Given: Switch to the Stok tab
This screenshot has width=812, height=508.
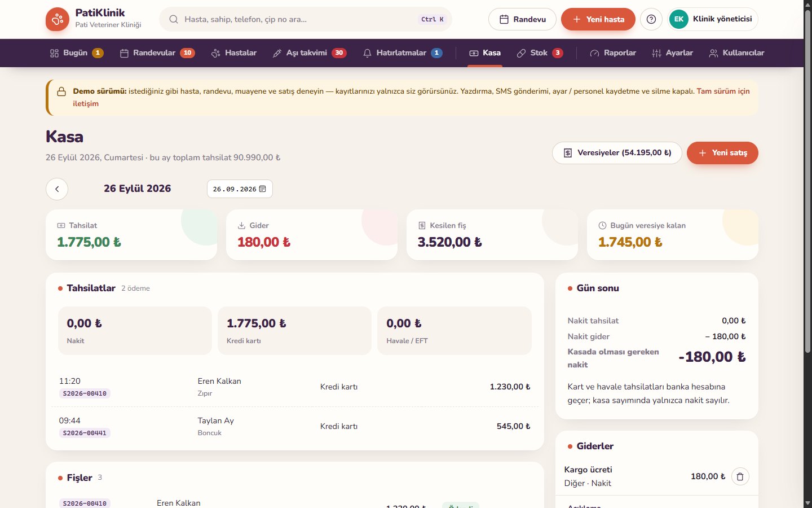Looking at the screenshot, I should (x=540, y=53).
